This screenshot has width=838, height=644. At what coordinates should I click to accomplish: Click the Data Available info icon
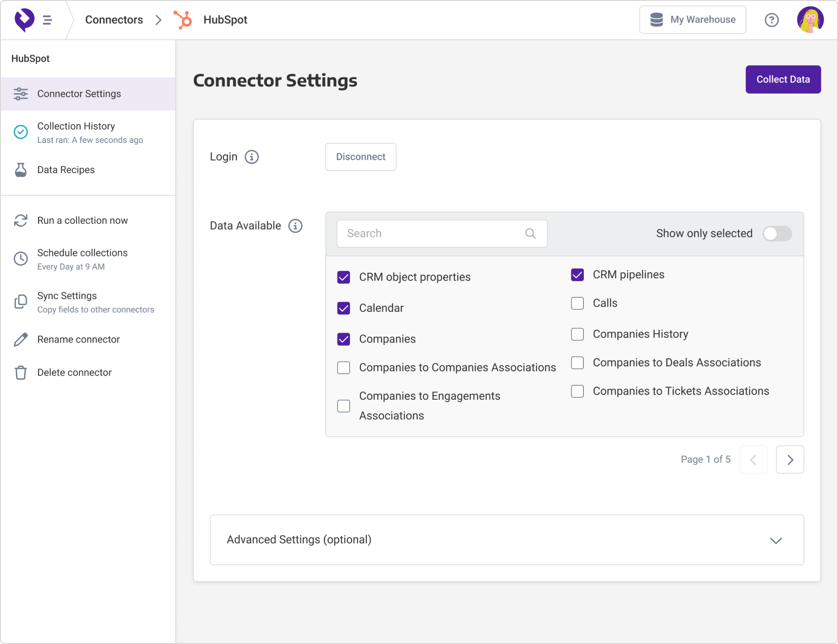295,226
